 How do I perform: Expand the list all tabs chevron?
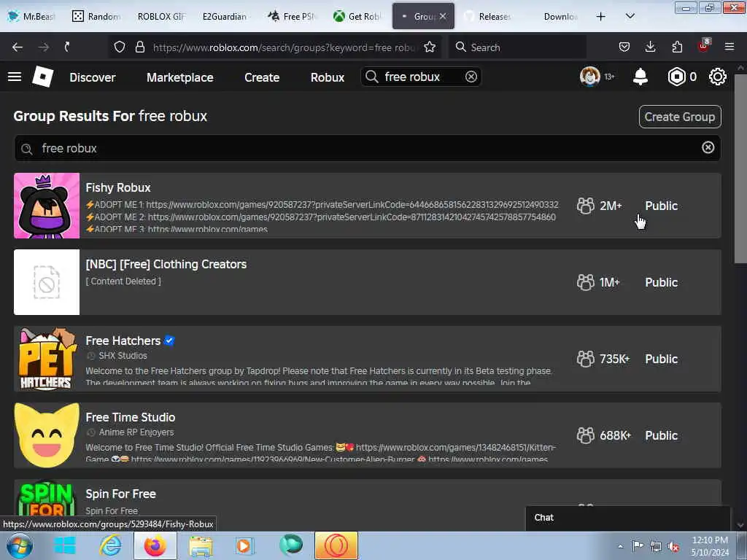(630, 17)
